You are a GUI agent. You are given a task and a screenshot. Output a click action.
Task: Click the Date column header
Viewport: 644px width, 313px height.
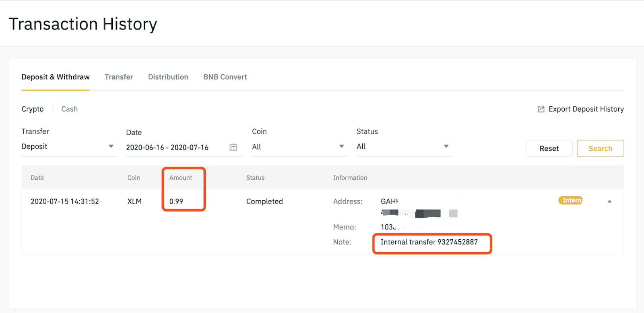[x=37, y=178]
